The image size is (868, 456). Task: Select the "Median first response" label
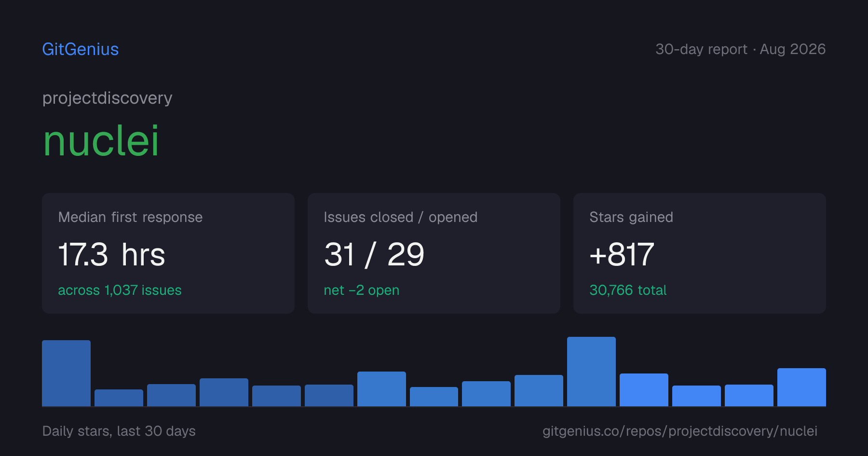[130, 217]
